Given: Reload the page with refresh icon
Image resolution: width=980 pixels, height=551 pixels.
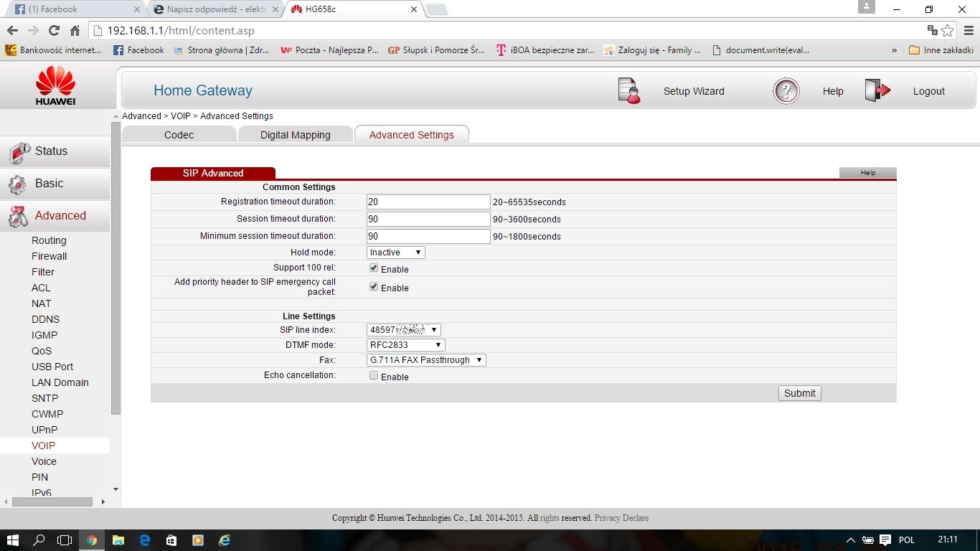Looking at the screenshot, I should point(54,31).
